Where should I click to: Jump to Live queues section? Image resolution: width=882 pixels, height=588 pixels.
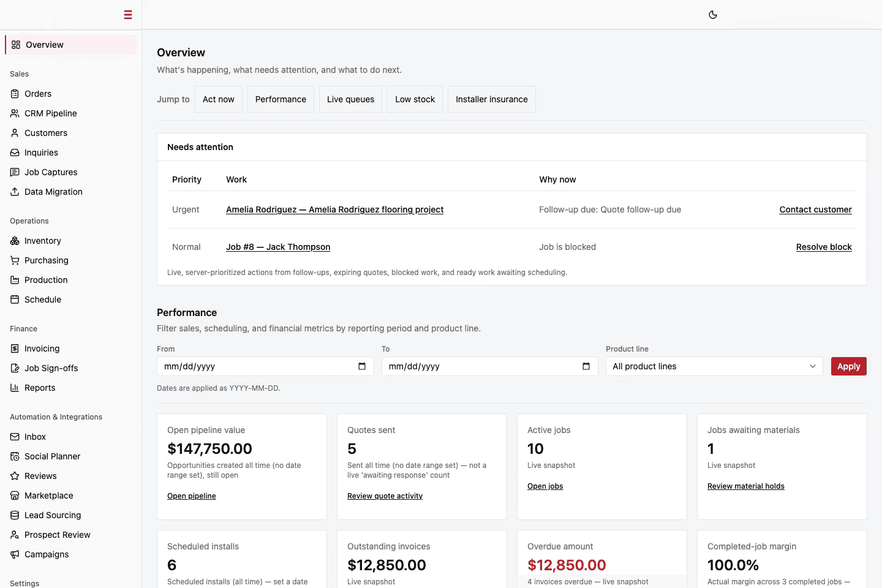click(350, 99)
